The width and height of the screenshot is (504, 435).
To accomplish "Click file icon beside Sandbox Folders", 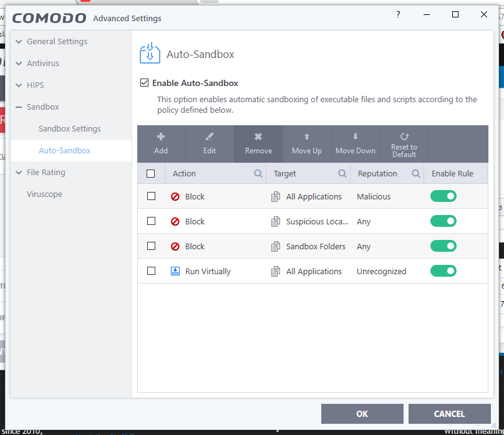I will tap(276, 247).
